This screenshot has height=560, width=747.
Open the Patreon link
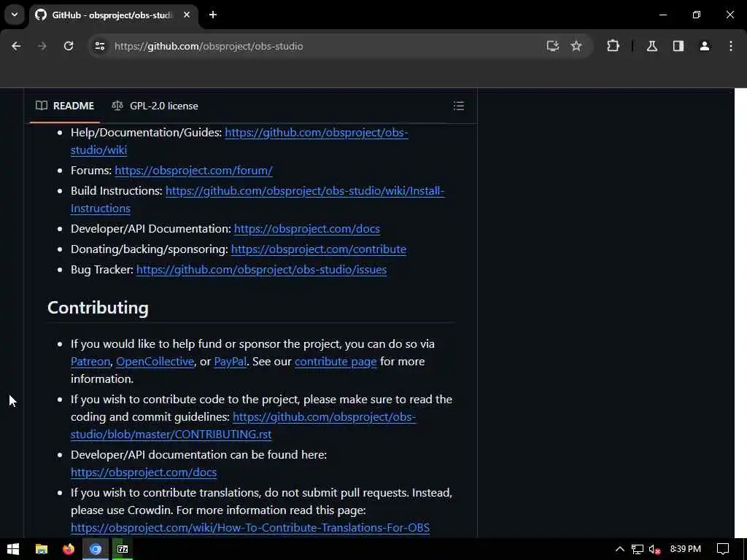[90, 362]
